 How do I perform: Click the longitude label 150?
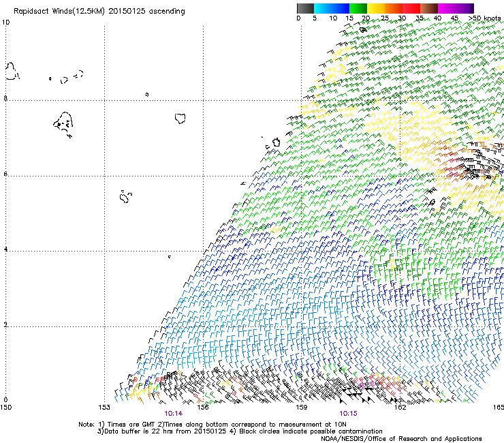(5, 408)
